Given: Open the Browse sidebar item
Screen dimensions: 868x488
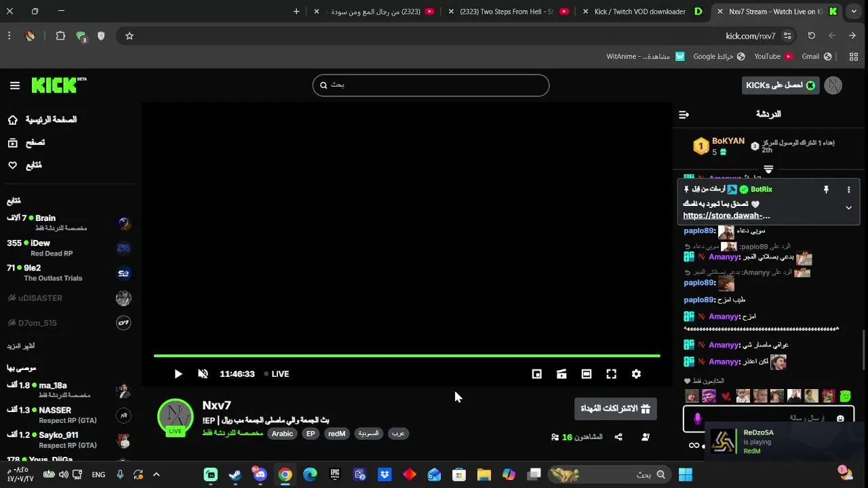Looking at the screenshot, I should point(26,143).
